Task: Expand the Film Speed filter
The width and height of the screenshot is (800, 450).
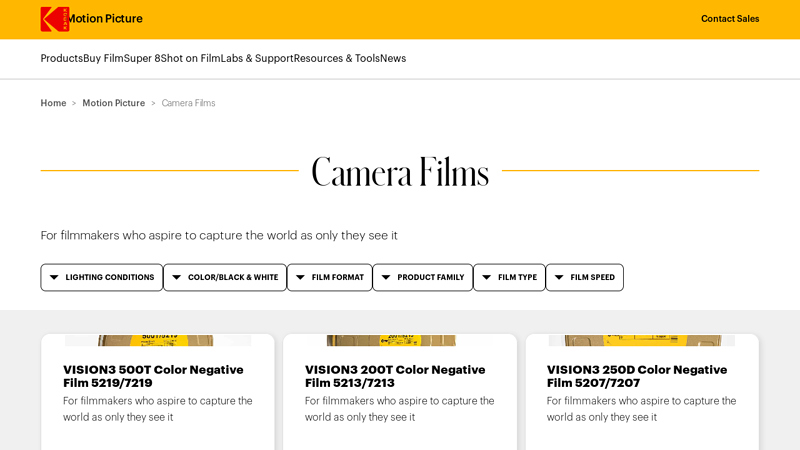Action: coord(585,278)
